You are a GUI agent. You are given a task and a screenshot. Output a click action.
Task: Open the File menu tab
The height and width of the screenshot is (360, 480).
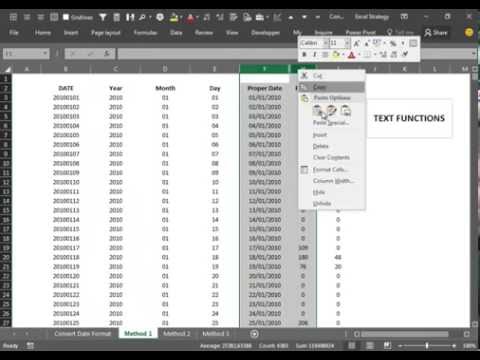point(14,33)
